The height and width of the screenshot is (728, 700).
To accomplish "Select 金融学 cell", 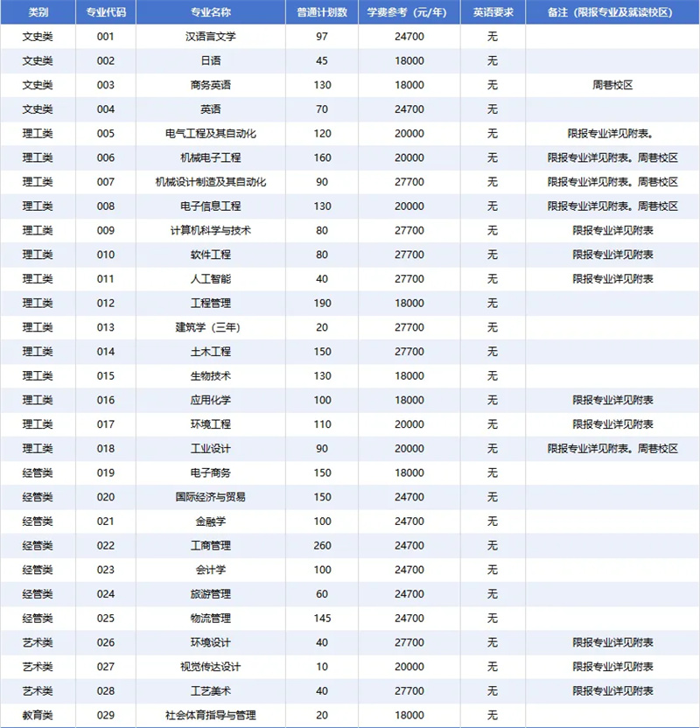I will 211,521.
